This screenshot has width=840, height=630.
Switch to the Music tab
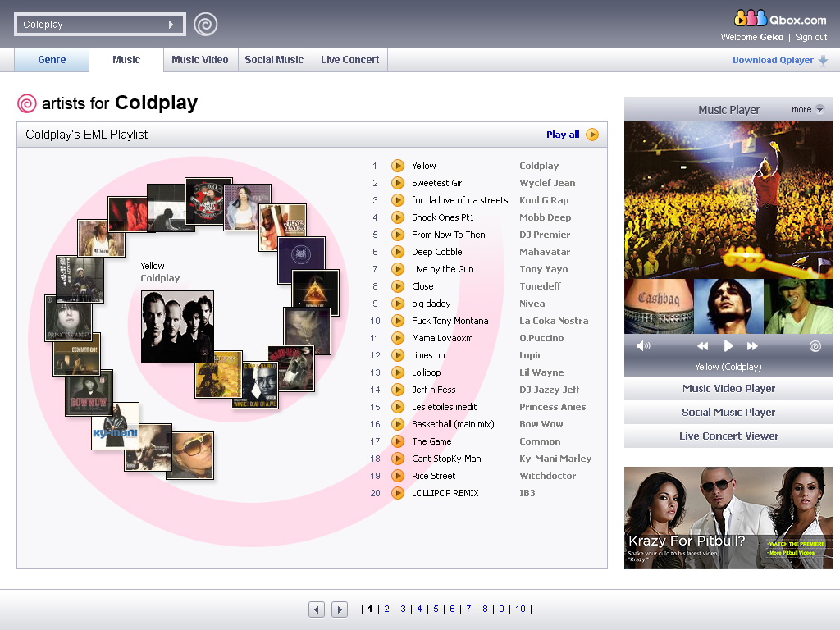pyautogui.click(x=126, y=59)
